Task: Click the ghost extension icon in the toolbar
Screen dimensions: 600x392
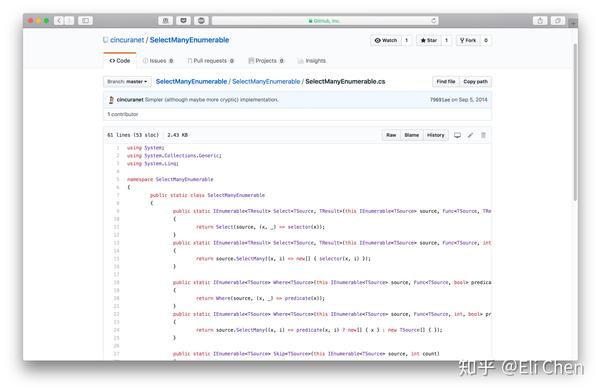Action: tap(166, 21)
